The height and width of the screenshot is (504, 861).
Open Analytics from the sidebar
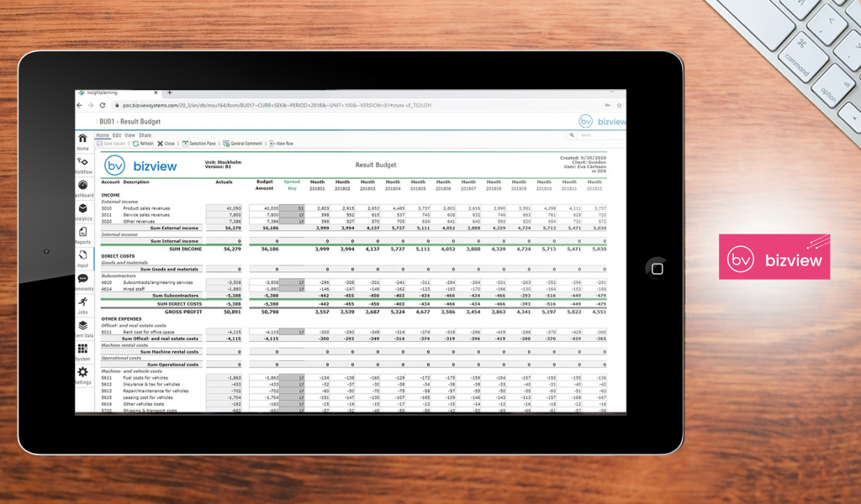pos(82,209)
